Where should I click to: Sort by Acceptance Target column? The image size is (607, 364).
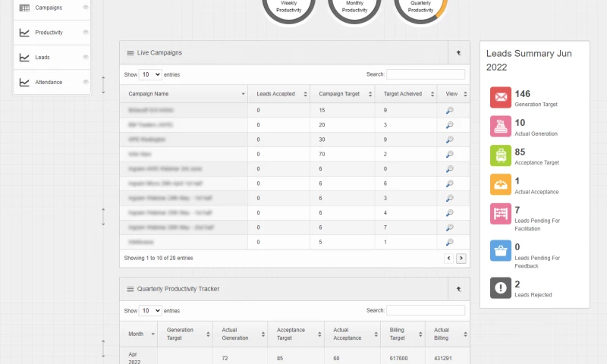pos(296,334)
